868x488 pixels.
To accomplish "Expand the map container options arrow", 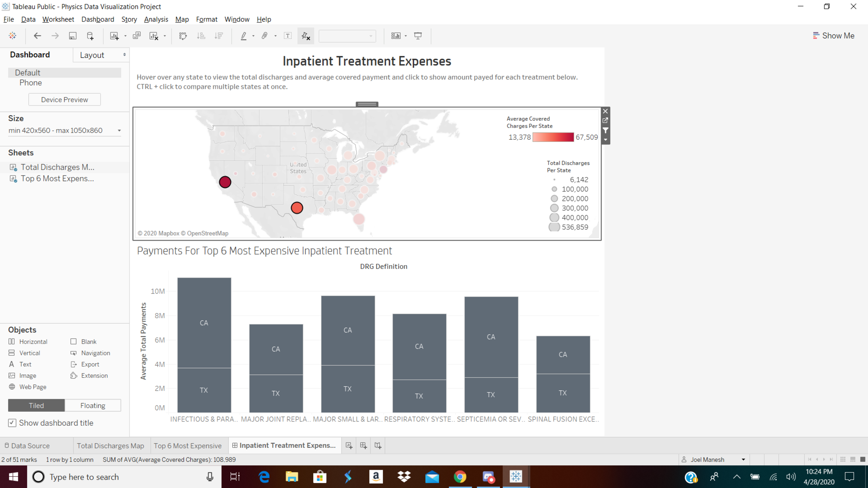I will pos(606,140).
